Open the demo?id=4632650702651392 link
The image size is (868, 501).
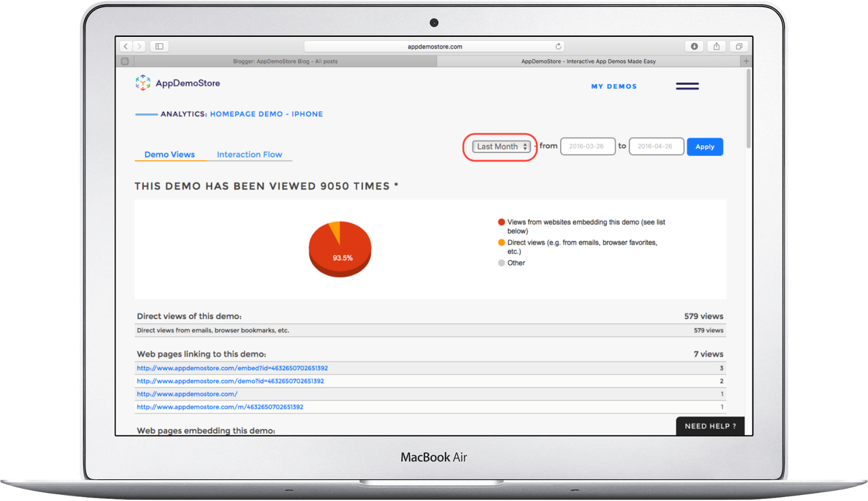click(x=231, y=381)
